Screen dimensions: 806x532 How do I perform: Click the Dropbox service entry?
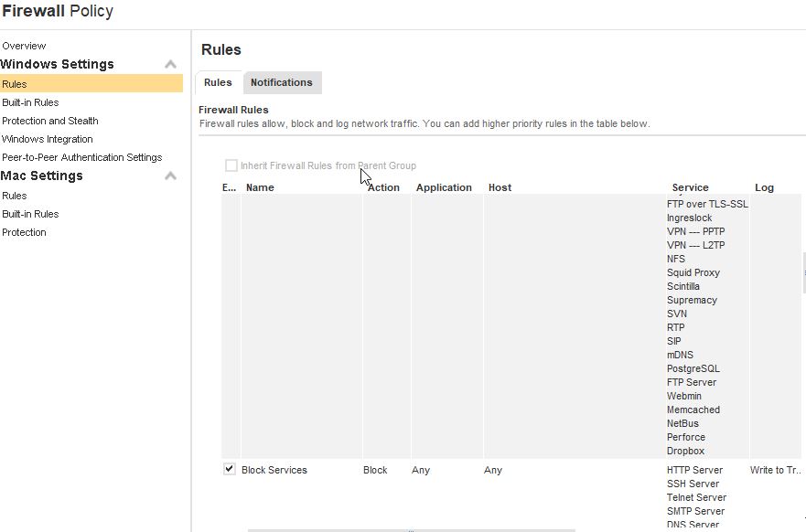(686, 451)
